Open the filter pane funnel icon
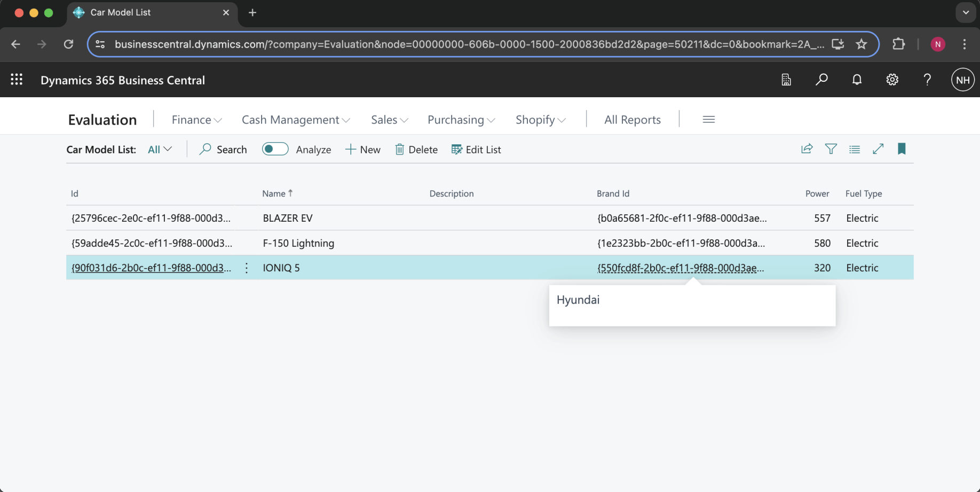 click(x=831, y=149)
